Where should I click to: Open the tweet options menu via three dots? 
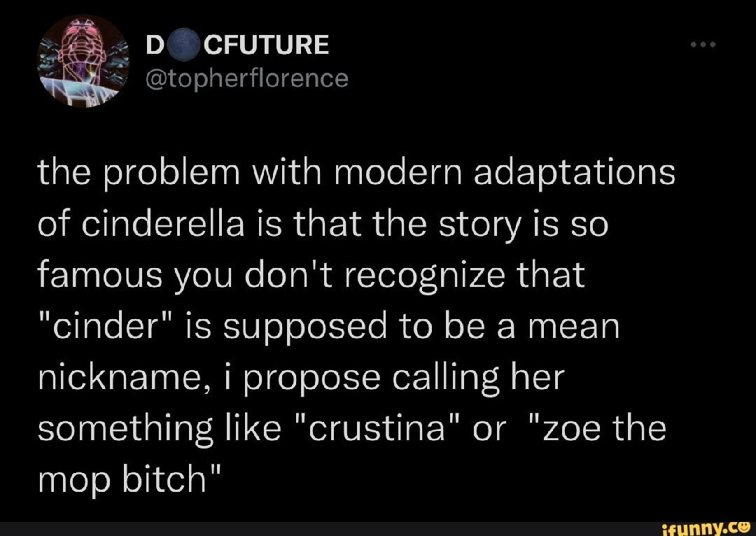click(703, 43)
